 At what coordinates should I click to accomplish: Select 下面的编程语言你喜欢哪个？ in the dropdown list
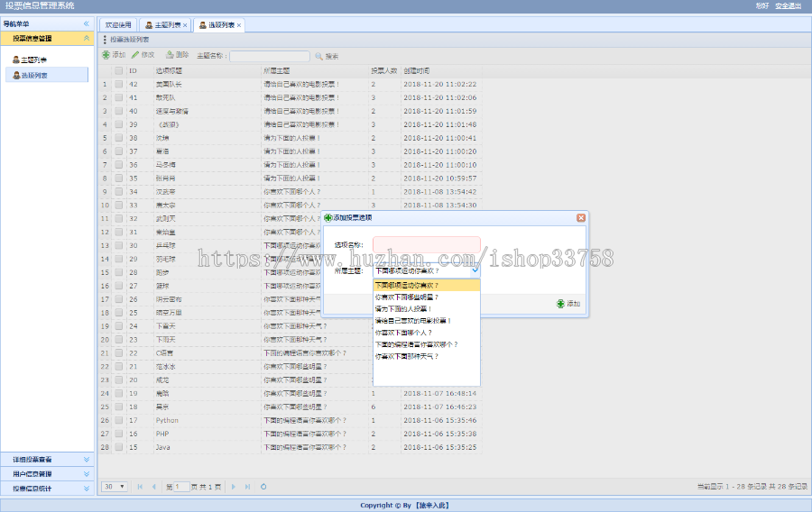pos(427,345)
